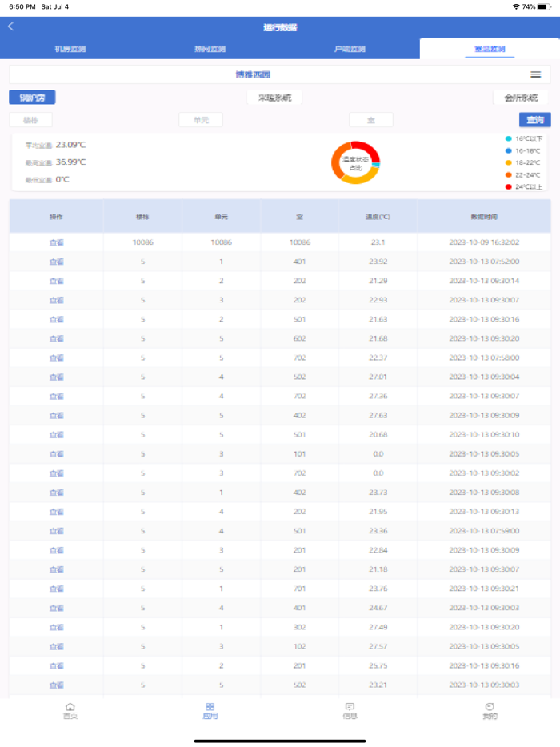Click the red 24℃以上 legend dot
This screenshot has height=747, width=560.
pyautogui.click(x=509, y=187)
